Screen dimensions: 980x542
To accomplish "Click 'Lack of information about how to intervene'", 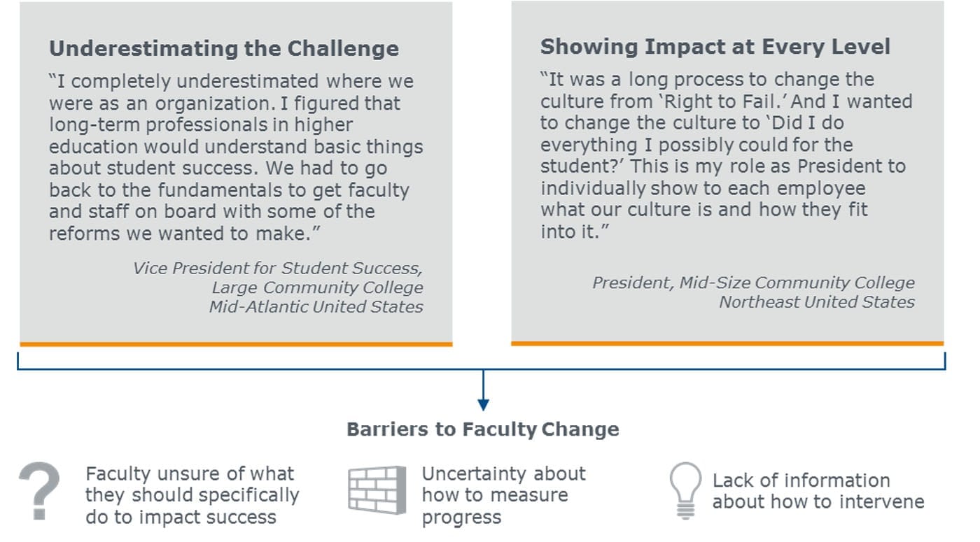I will (818, 491).
